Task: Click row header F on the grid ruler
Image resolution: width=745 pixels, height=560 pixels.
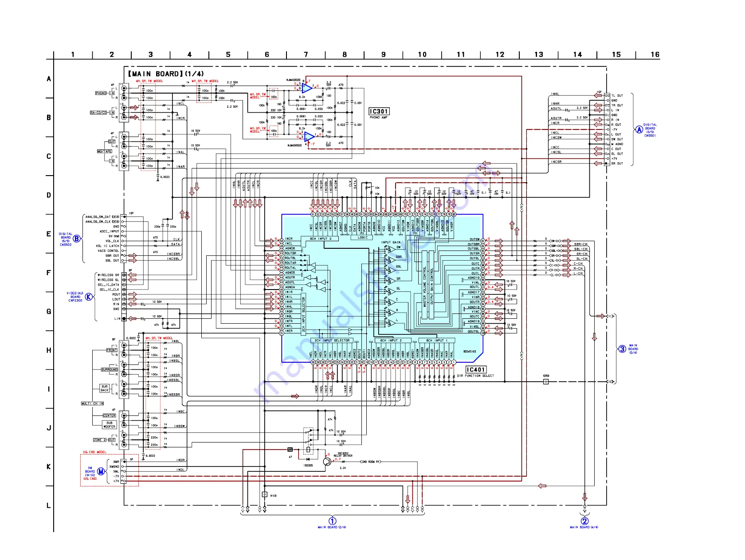Action: click(49, 273)
